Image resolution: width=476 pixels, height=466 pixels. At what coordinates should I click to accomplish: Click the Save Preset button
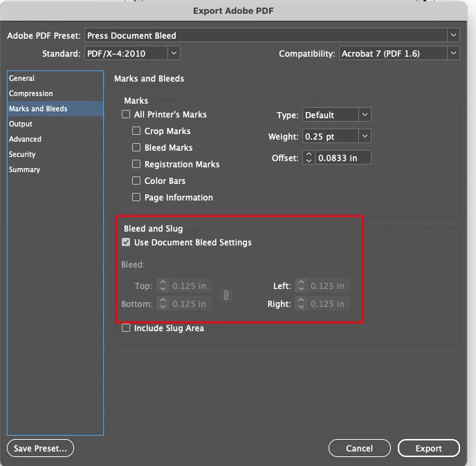tap(40, 448)
